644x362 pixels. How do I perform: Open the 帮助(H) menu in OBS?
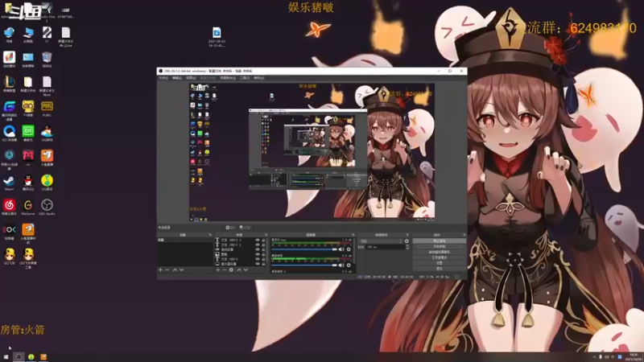[x=258, y=77]
